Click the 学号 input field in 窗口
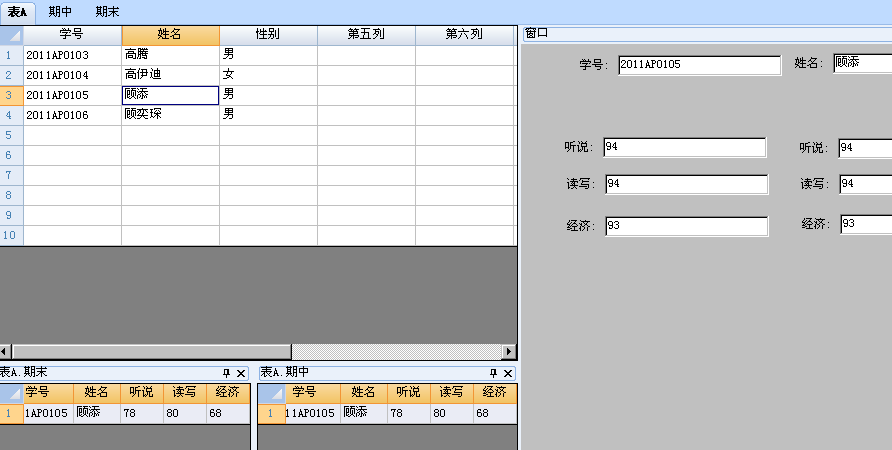Image resolution: width=892 pixels, height=450 pixels. point(700,65)
